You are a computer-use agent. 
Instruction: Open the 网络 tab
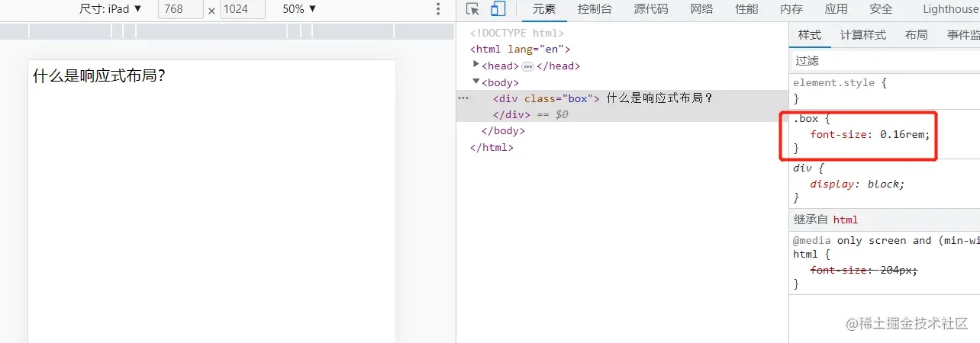click(x=701, y=9)
